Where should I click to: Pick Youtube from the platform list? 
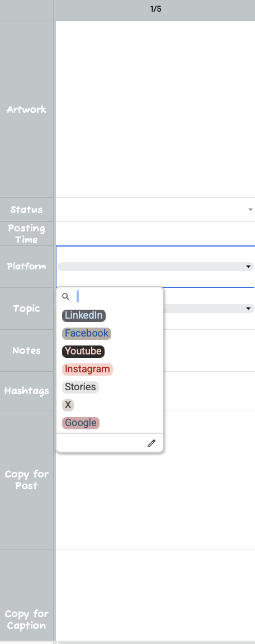coord(83,351)
